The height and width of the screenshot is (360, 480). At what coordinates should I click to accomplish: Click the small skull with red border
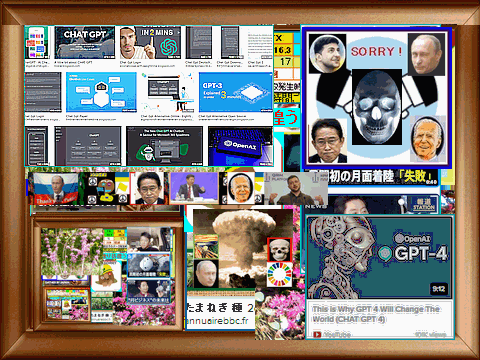pos(279,249)
